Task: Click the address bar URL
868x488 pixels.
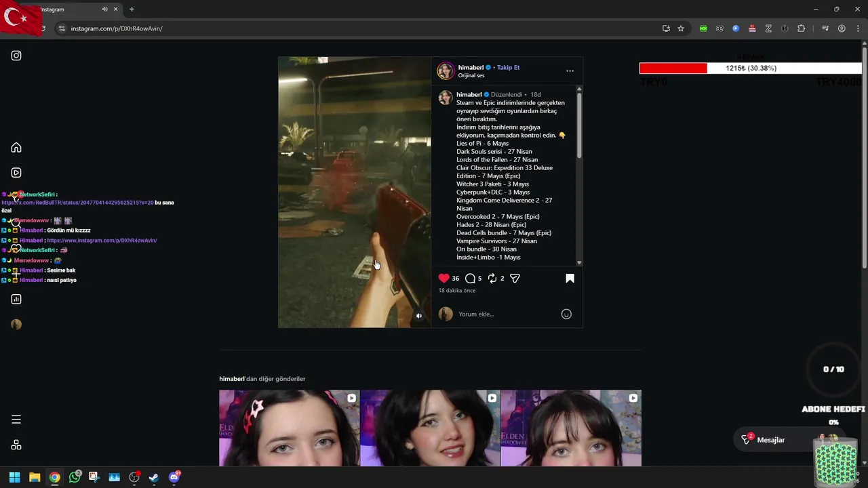Action: coord(117,28)
